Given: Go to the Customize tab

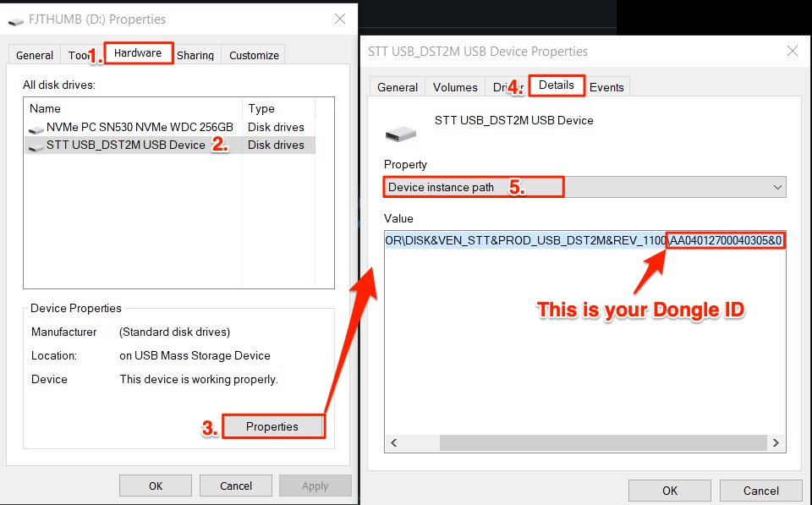Looking at the screenshot, I should [254, 55].
